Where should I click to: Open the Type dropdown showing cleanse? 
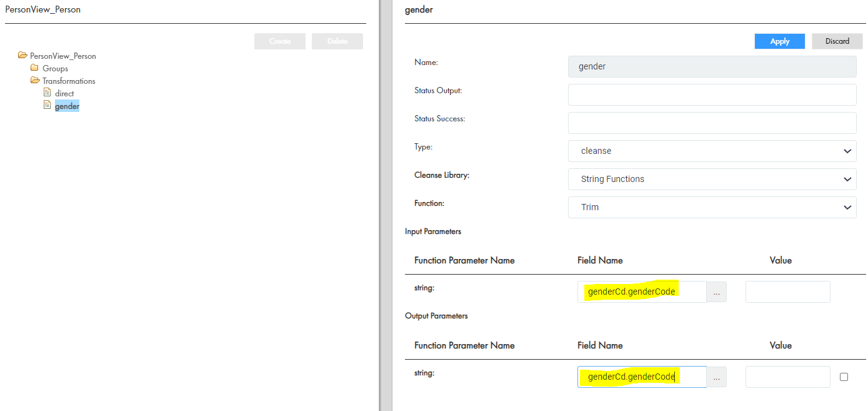tap(712, 151)
